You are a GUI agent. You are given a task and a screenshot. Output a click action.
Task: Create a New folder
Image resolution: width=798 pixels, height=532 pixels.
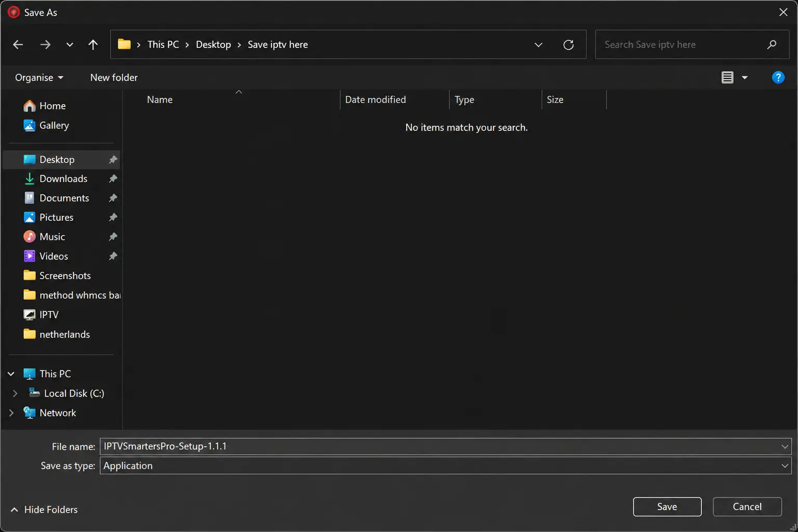tap(114, 77)
